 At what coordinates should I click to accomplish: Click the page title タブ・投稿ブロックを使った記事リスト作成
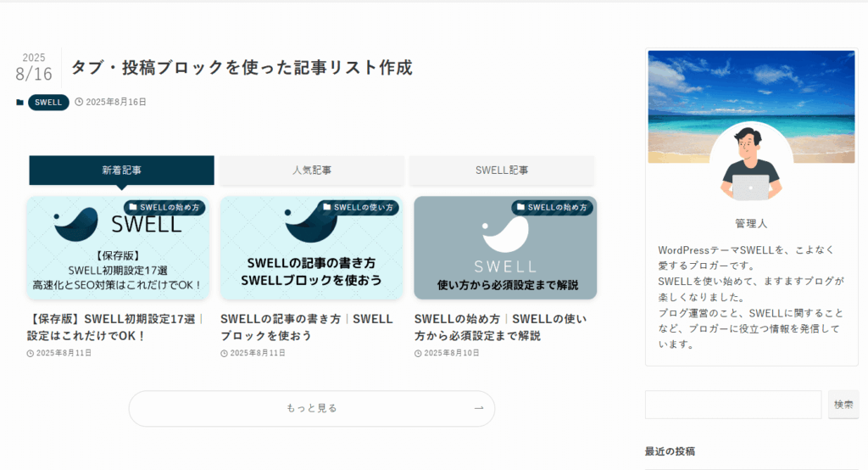[242, 67]
